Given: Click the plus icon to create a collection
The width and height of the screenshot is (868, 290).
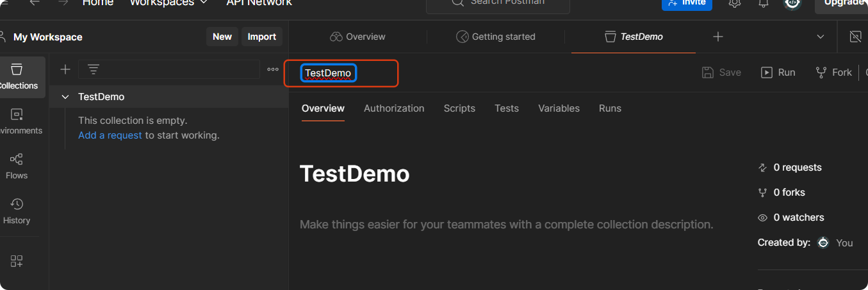Looking at the screenshot, I should [65, 69].
